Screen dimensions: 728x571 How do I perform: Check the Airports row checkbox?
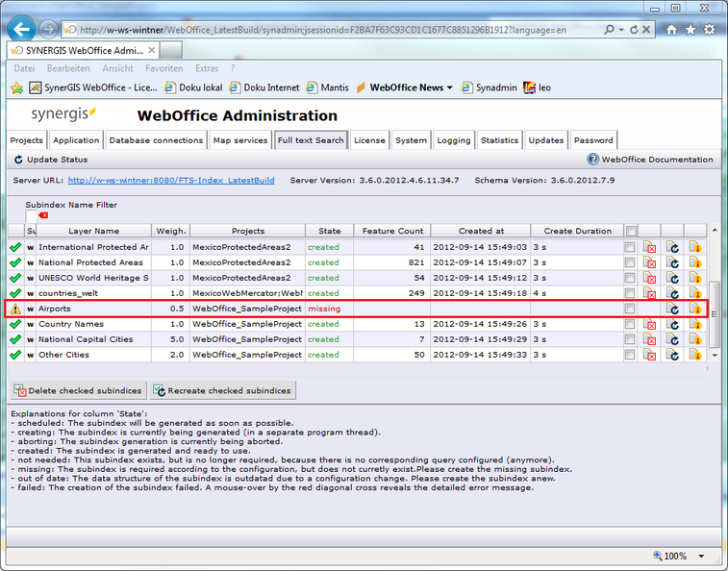pyautogui.click(x=630, y=309)
